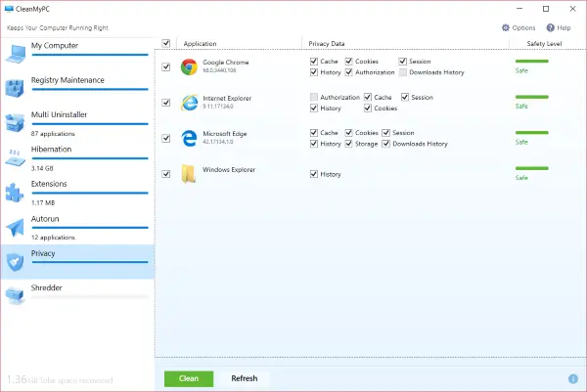Click Windows Explorer's green safety level bar
587x392 pixels.
click(531, 168)
